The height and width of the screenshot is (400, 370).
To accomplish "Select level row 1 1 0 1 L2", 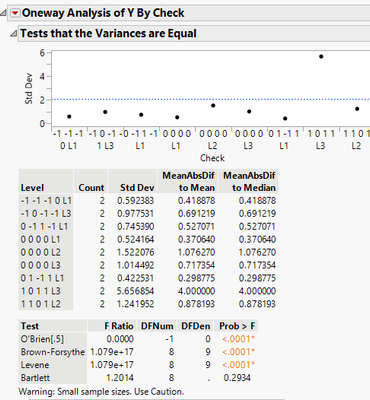I will point(46,304).
